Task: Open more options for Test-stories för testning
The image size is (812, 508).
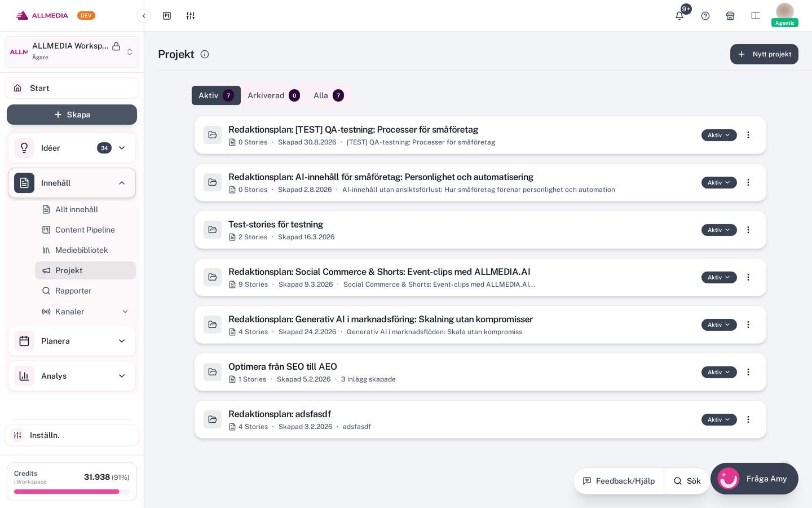Action: coord(748,230)
